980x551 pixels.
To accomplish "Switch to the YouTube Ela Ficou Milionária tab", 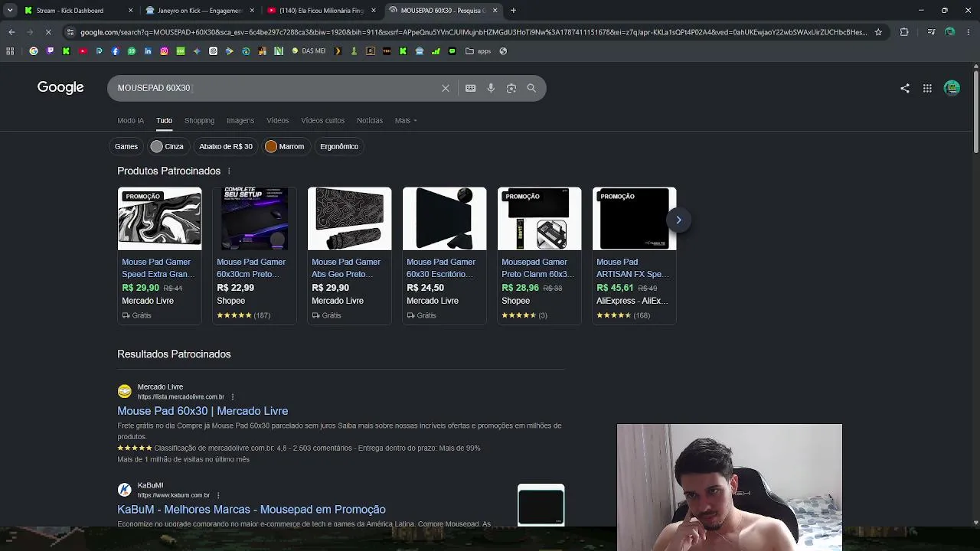I will [x=321, y=11].
